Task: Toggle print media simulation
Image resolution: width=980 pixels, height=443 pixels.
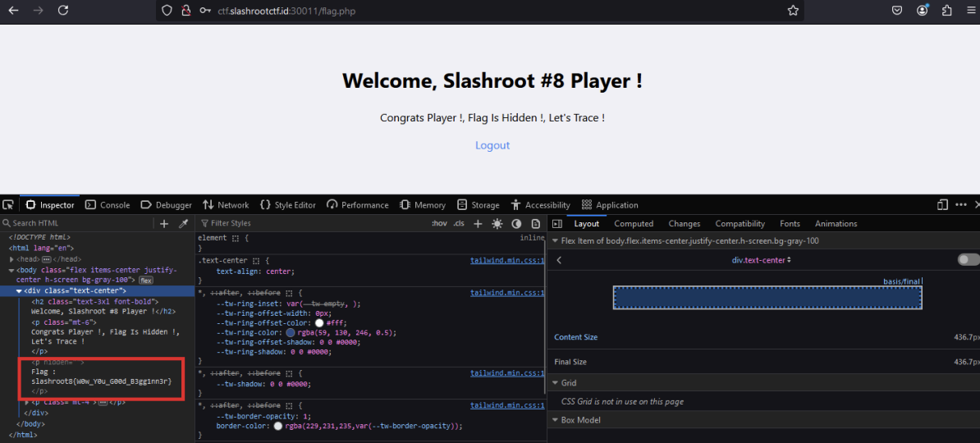Action: (536, 224)
